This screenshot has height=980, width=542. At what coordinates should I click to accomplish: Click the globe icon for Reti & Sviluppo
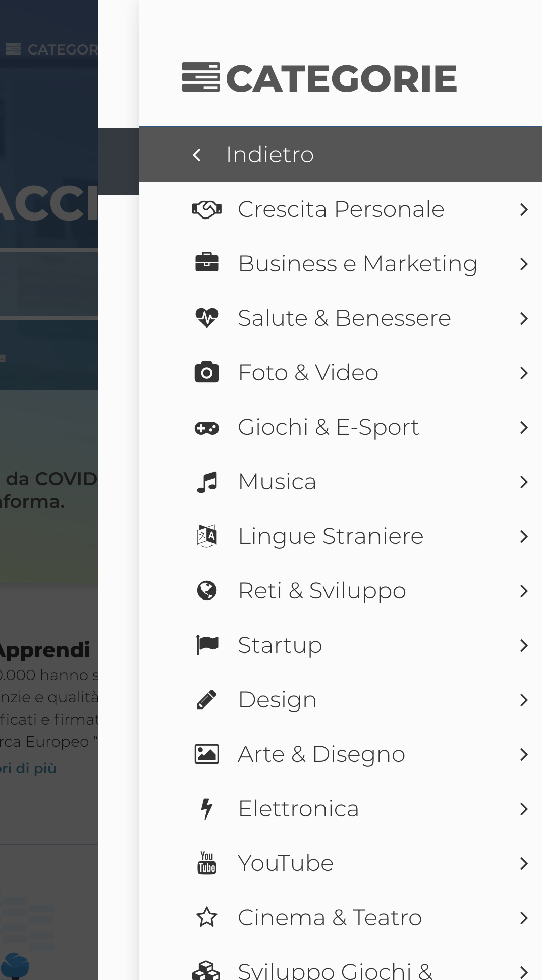[x=207, y=590]
